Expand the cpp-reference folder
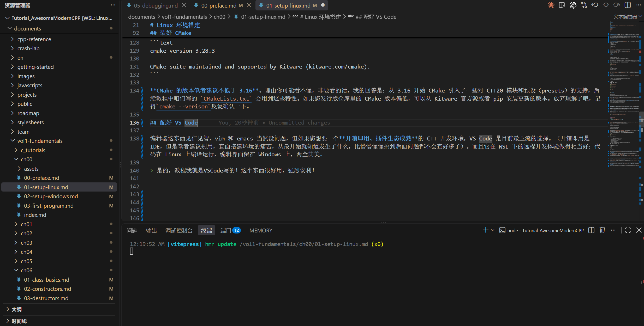Image resolution: width=644 pixels, height=326 pixels. click(x=13, y=39)
